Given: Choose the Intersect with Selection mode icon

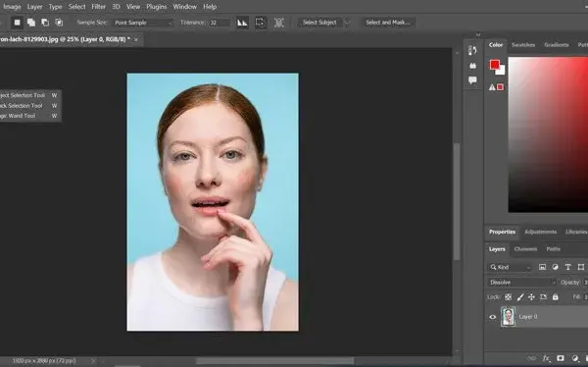Looking at the screenshot, I should click(59, 23).
